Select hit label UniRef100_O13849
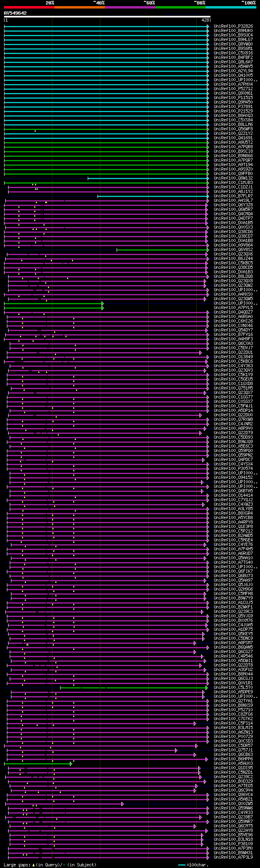The width and height of the screenshot is (260, 868). click(x=233, y=357)
